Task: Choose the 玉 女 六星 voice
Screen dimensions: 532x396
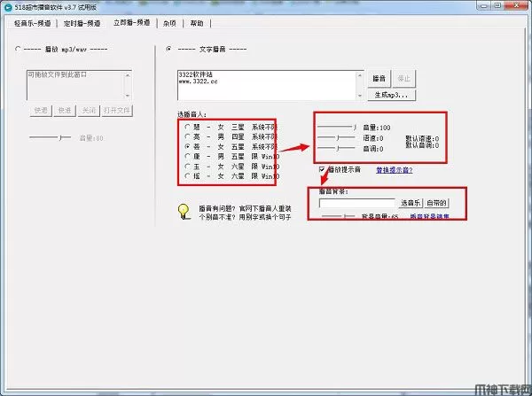Action: (187, 167)
